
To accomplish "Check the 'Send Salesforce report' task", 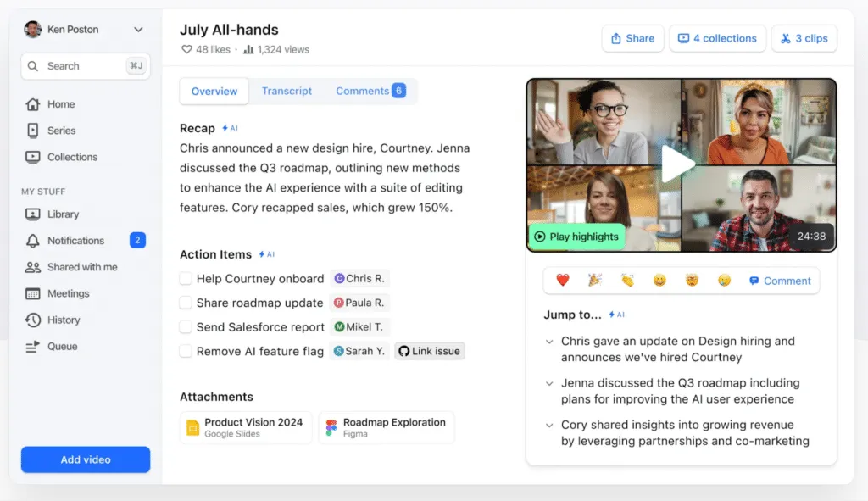I will [x=183, y=327].
